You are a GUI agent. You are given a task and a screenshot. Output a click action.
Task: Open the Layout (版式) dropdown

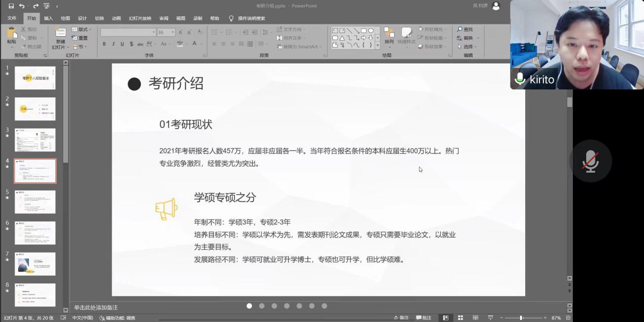point(80,29)
